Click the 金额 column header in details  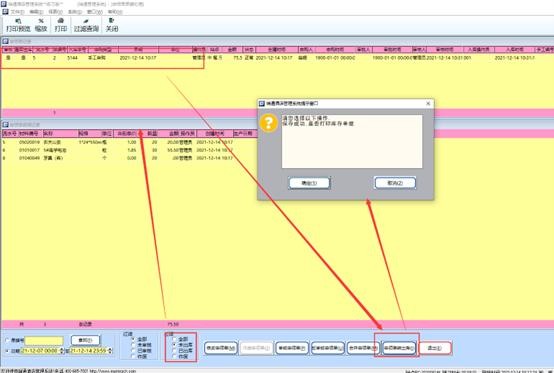click(x=173, y=134)
